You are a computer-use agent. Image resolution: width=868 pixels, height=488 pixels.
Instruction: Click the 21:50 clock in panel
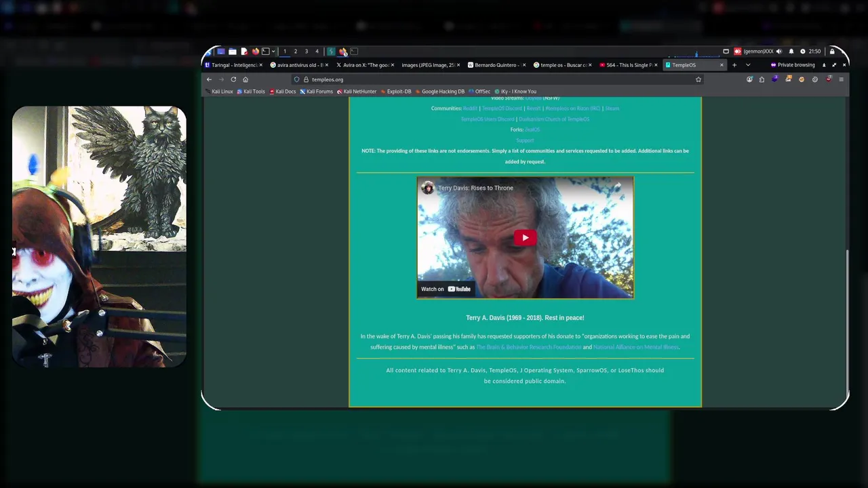coord(814,52)
